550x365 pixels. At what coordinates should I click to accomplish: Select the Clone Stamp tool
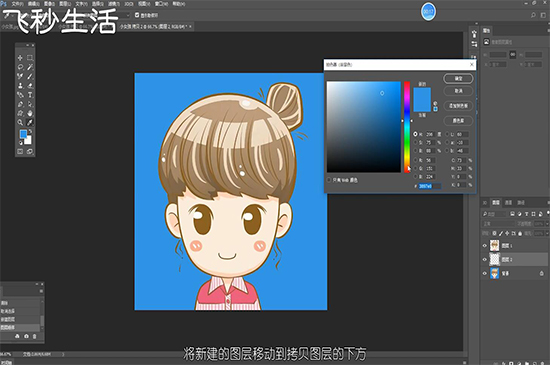click(20, 86)
